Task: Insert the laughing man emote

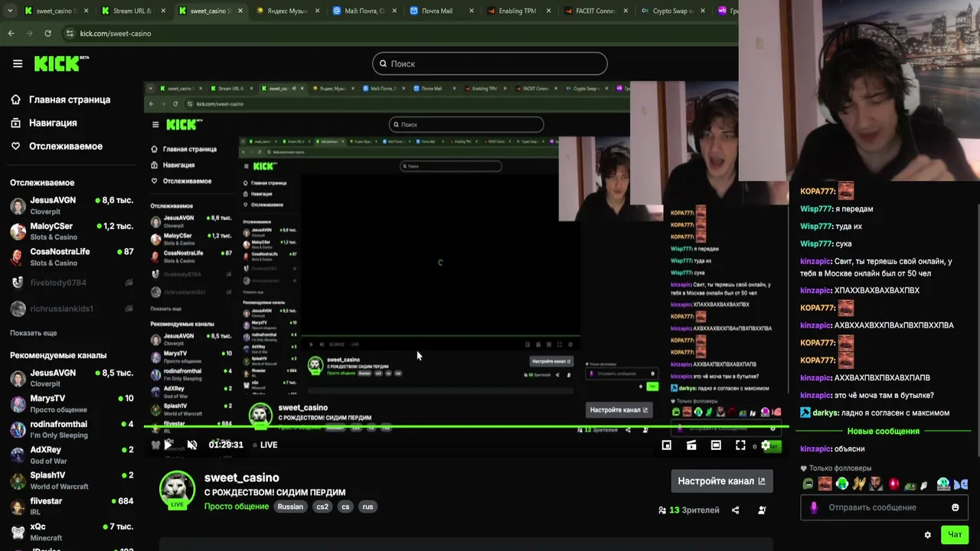Action: click(x=825, y=484)
